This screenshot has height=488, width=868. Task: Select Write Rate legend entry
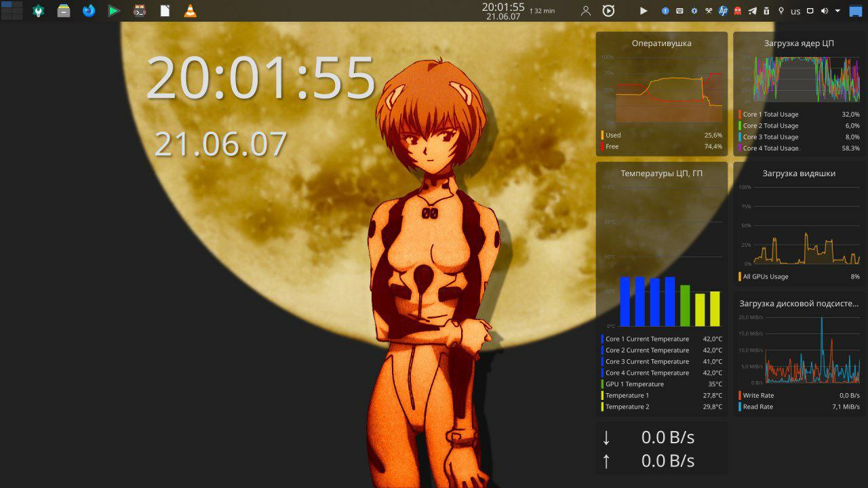(x=800, y=395)
